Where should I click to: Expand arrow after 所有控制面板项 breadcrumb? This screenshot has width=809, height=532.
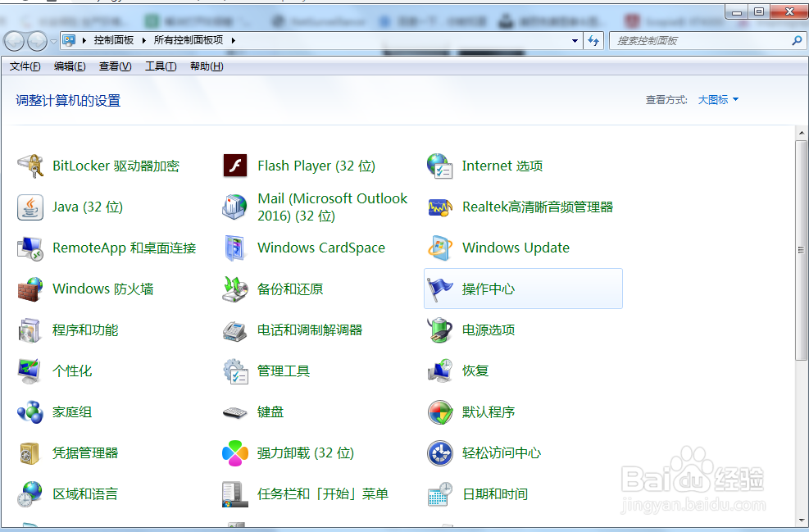234,40
